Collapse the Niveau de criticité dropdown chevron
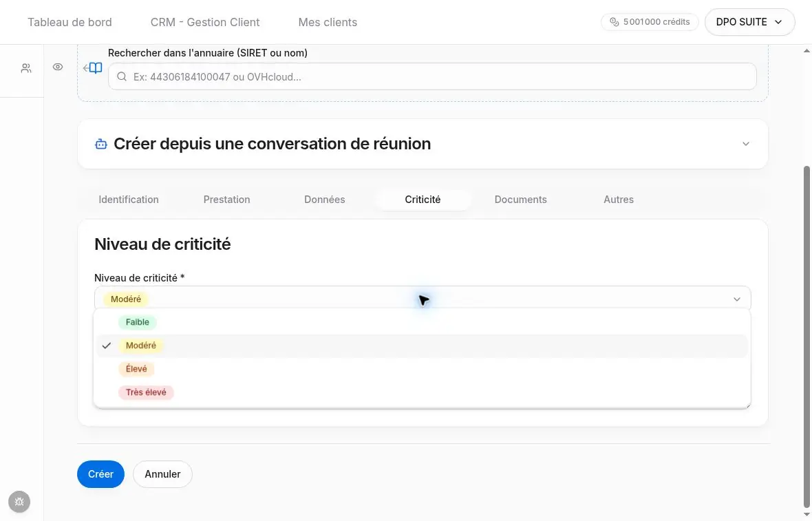Viewport: 812px width, 521px height. coord(736,299)
